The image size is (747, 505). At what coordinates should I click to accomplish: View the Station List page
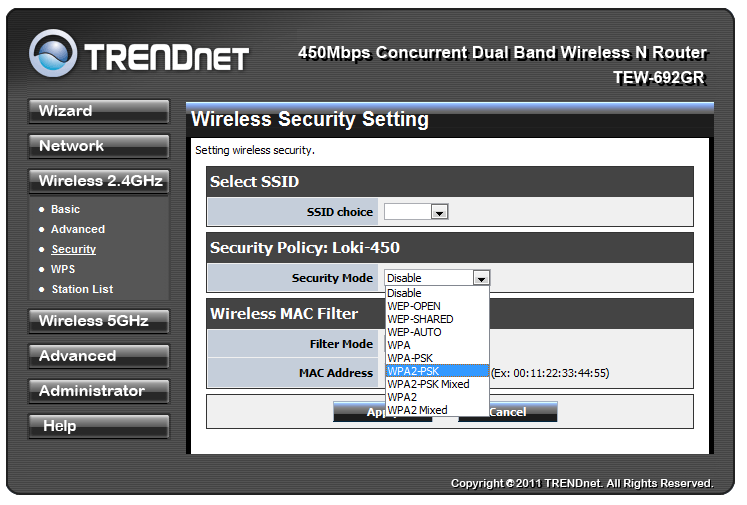click(82, 289)
